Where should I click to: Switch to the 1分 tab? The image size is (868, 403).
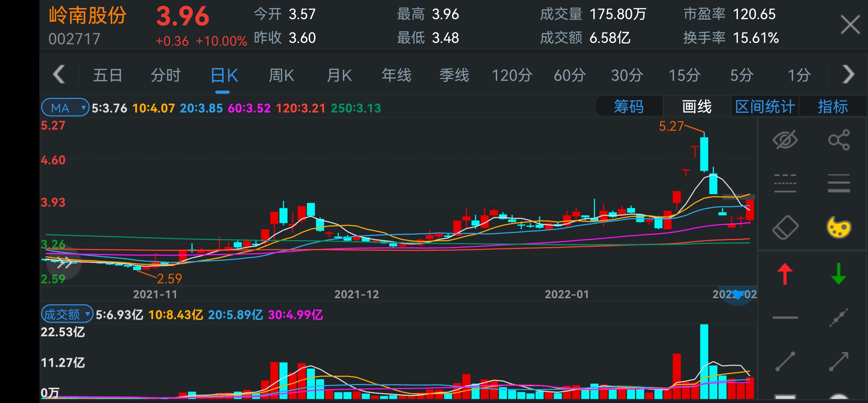pos(799,75)
